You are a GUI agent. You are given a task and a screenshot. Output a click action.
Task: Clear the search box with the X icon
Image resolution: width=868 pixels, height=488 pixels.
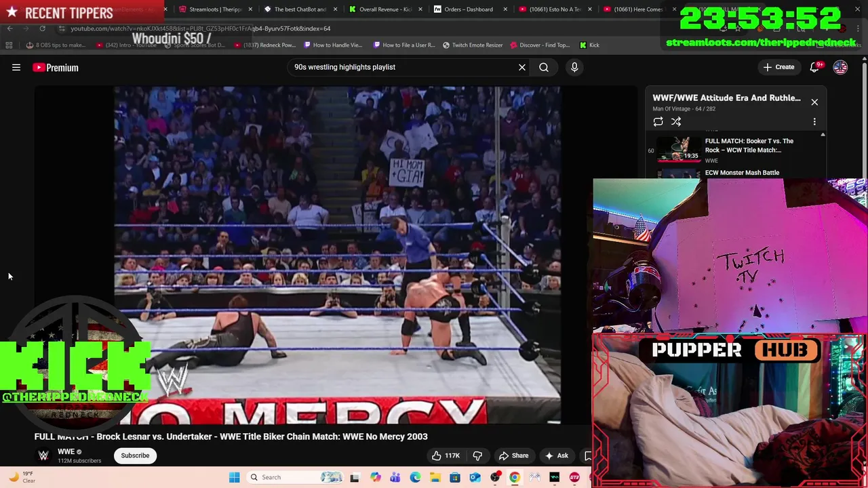(522, 67)
